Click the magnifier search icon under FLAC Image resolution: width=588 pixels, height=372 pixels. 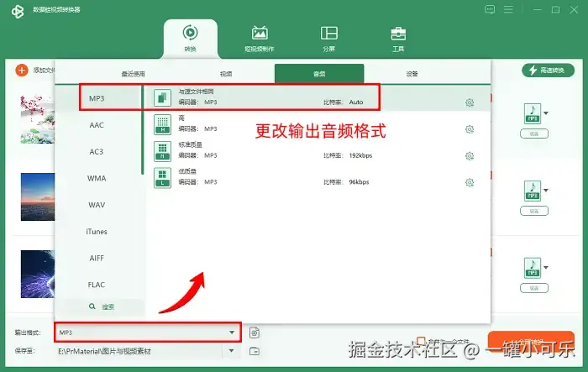pos(92,307)
